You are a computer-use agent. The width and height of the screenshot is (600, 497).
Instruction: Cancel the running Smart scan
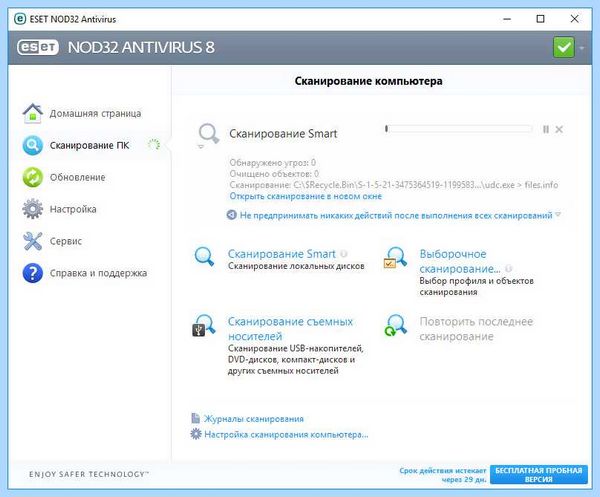(x=559, y=129)
